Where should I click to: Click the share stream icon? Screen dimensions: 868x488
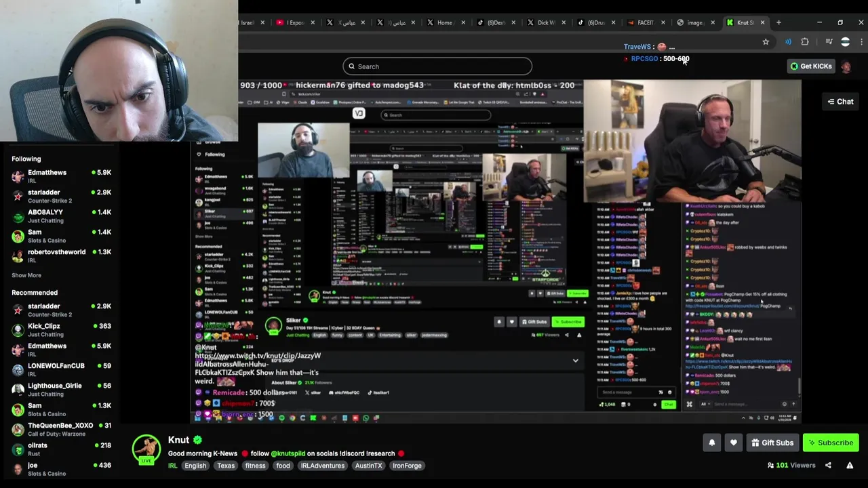coord(828,465)
